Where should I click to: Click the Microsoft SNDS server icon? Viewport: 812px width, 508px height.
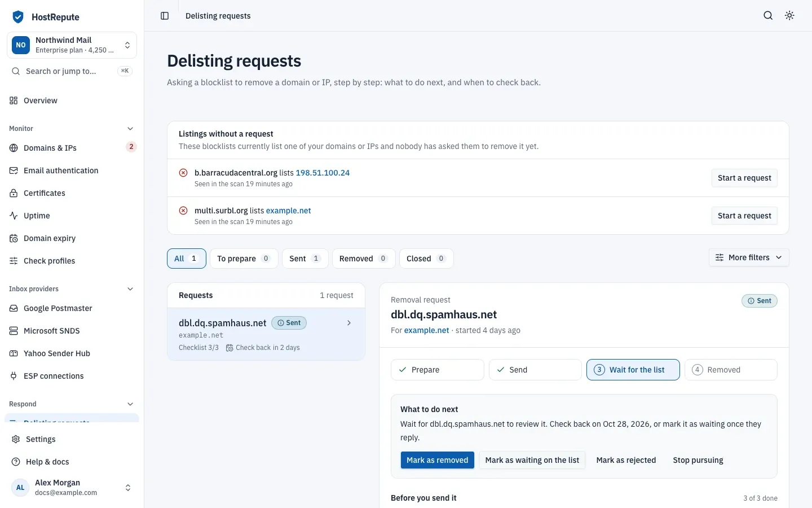click(14, 331)
